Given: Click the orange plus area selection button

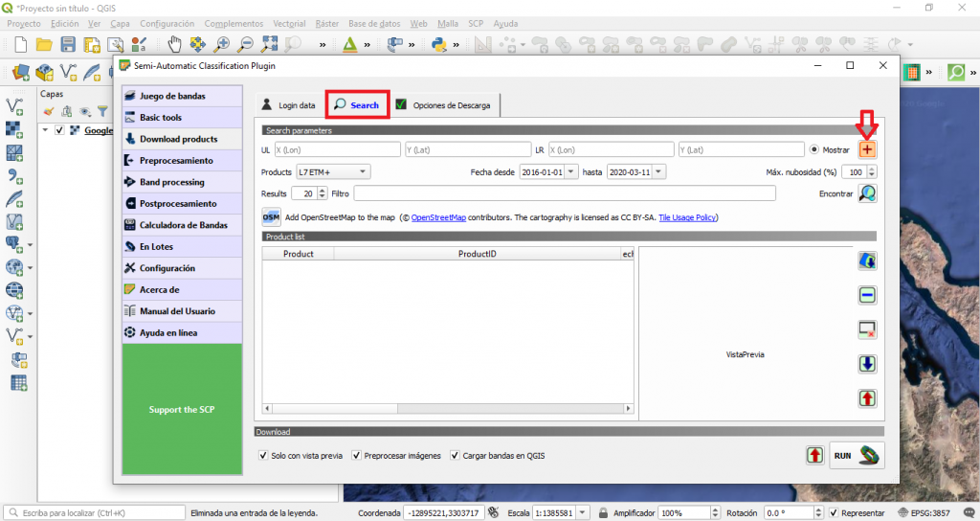Looking at the screenshot, I should pyautogui.click(x=867, y=149).
